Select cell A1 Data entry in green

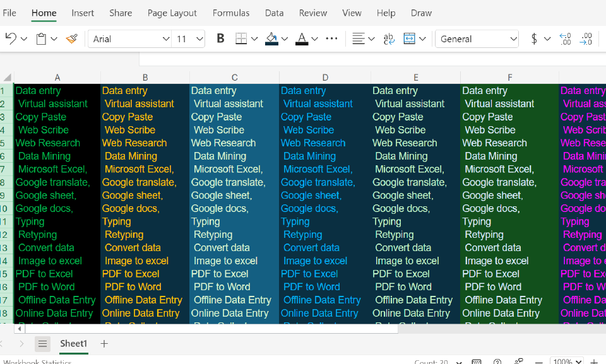[57, 90]
